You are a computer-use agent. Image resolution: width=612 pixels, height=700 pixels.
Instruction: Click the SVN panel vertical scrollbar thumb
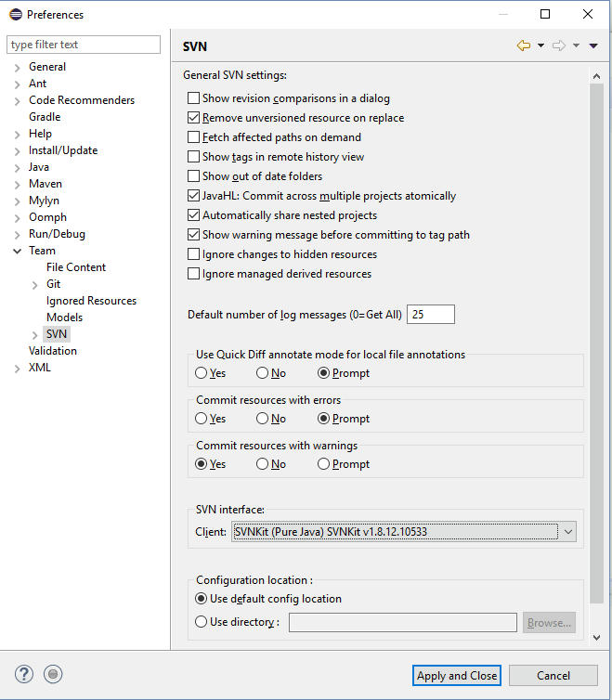click(596, 343)
